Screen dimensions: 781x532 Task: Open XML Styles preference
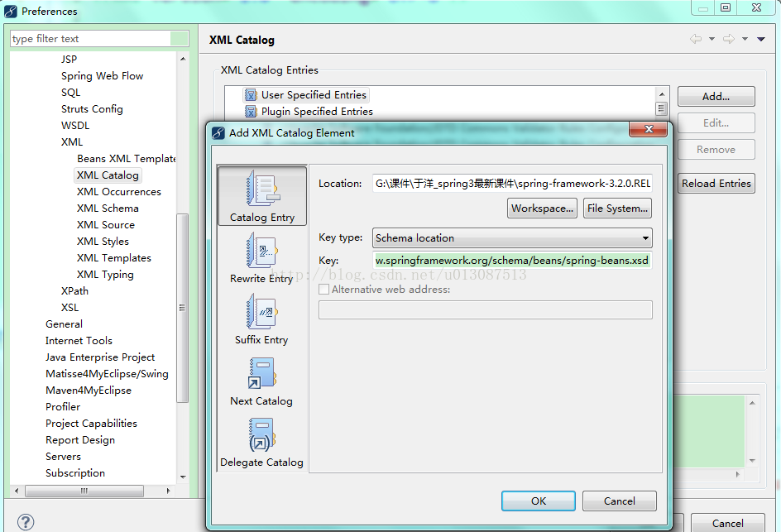click(x=103, y=241)
